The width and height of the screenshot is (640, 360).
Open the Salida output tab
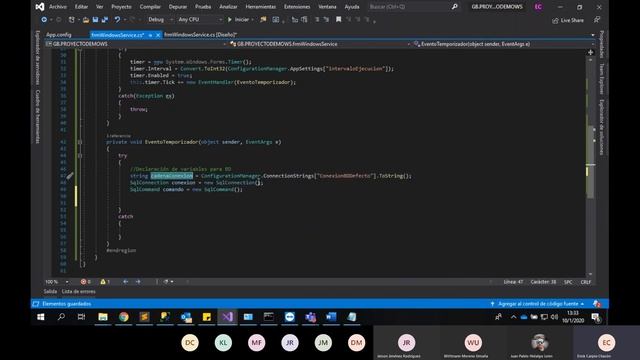pyautogui.click(x=50, y=291)
